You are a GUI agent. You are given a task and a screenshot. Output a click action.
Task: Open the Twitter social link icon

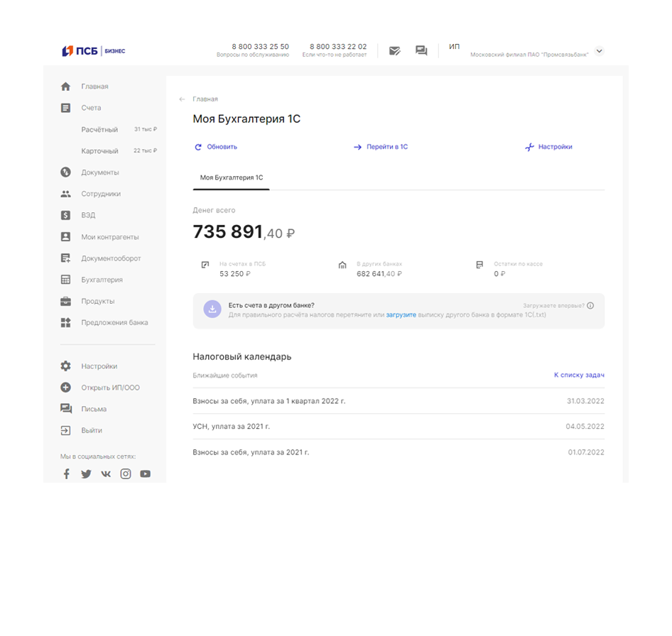[86, 474]
